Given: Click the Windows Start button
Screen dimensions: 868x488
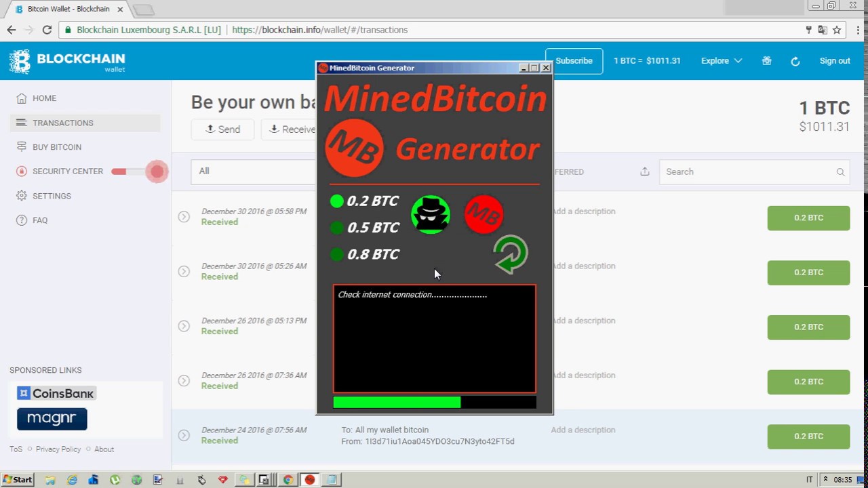Looking at the screenshot, I should 18,480.
